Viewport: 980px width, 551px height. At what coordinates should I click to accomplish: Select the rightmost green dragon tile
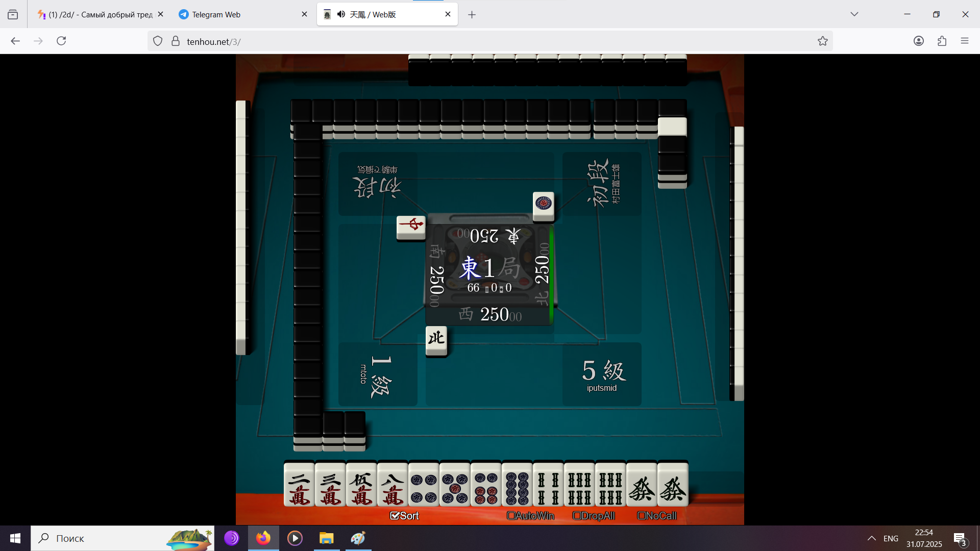point(673,485)
